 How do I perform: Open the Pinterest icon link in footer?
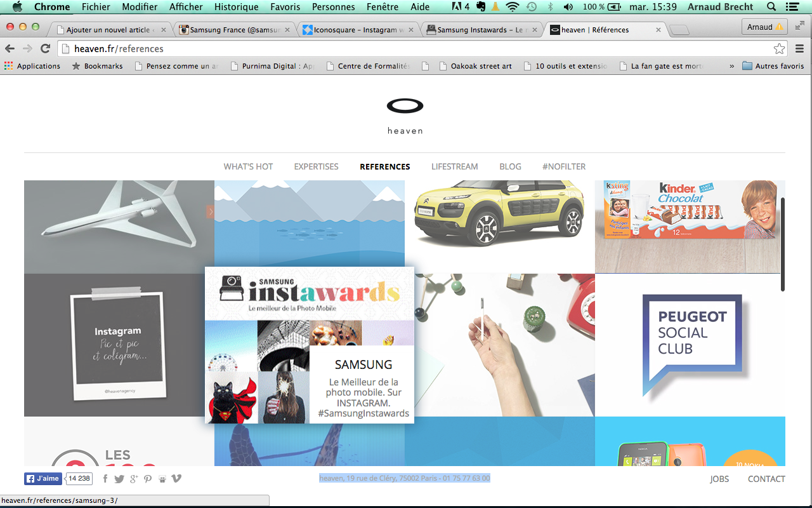[148, 479]
